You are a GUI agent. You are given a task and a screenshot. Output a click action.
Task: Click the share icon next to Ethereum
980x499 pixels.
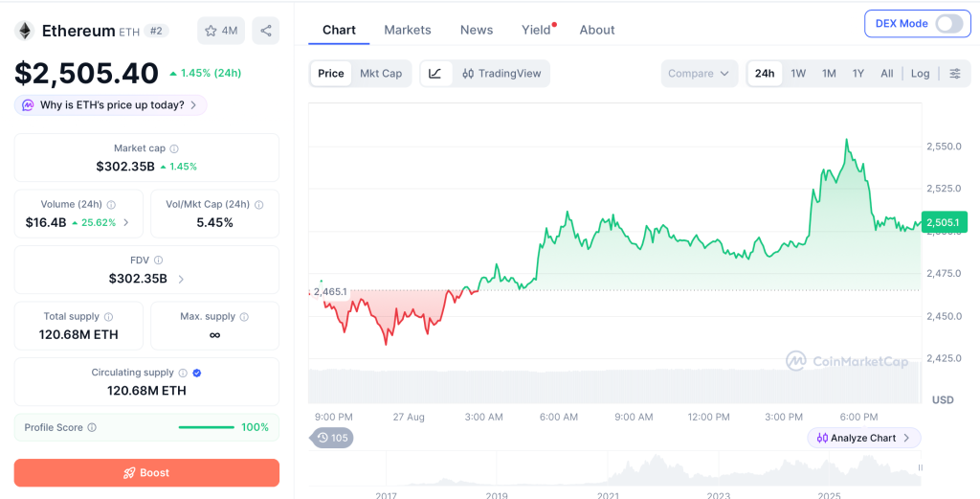click(266, 31)
